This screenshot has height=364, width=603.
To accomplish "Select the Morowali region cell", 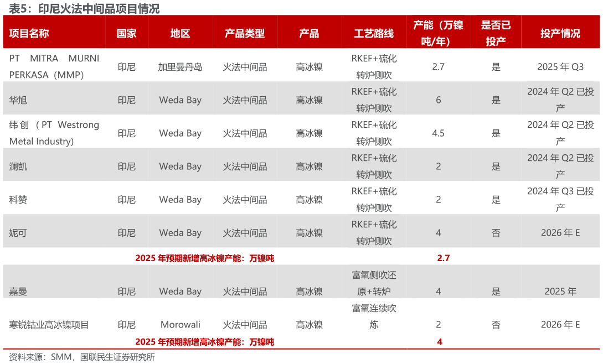I will point(181,325).
